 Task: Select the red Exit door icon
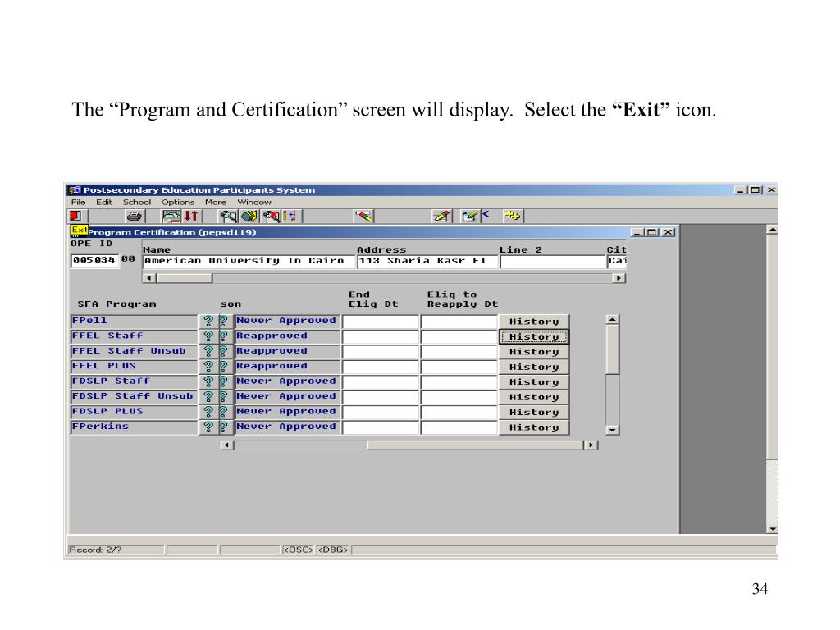[75, 216]
